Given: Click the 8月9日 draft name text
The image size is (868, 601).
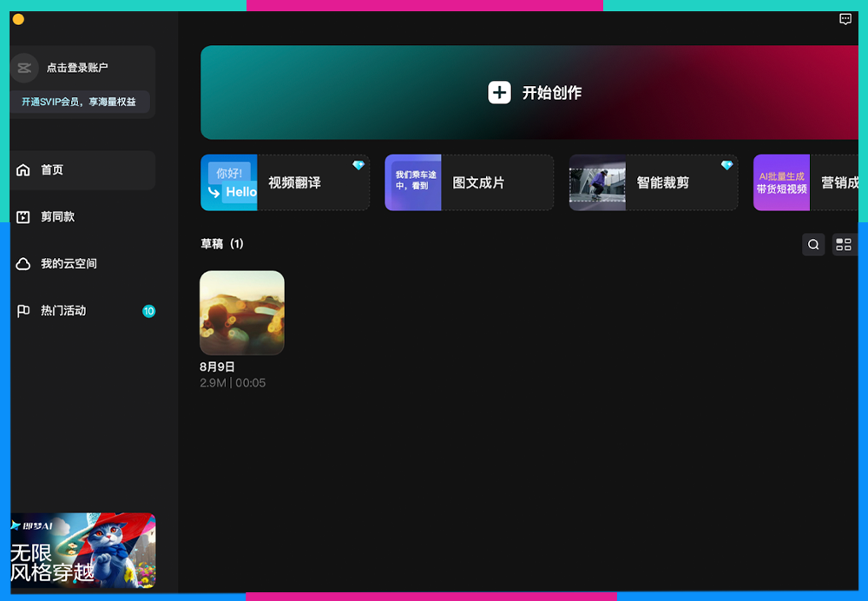Looking at the screenshot, I should point(217,367).
